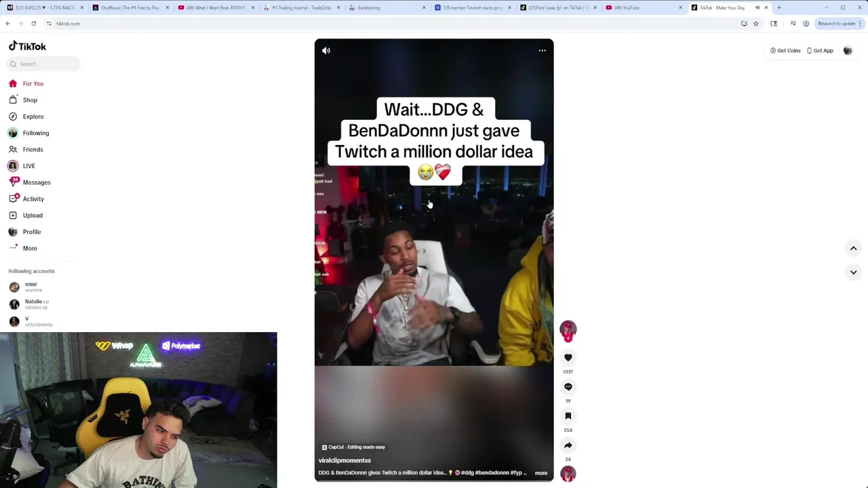Focus the TikTok Search field

pyautogui.click(x=44, y=64)
